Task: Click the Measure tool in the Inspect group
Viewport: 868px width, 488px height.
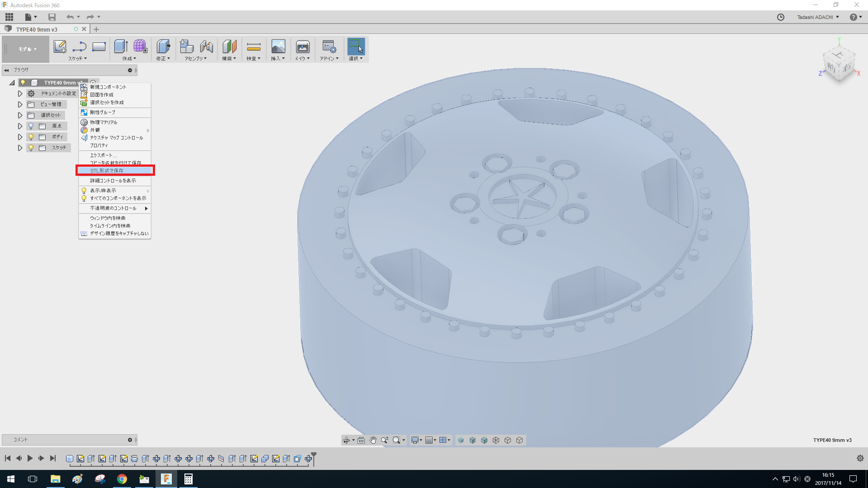Action: coord(254,47)
